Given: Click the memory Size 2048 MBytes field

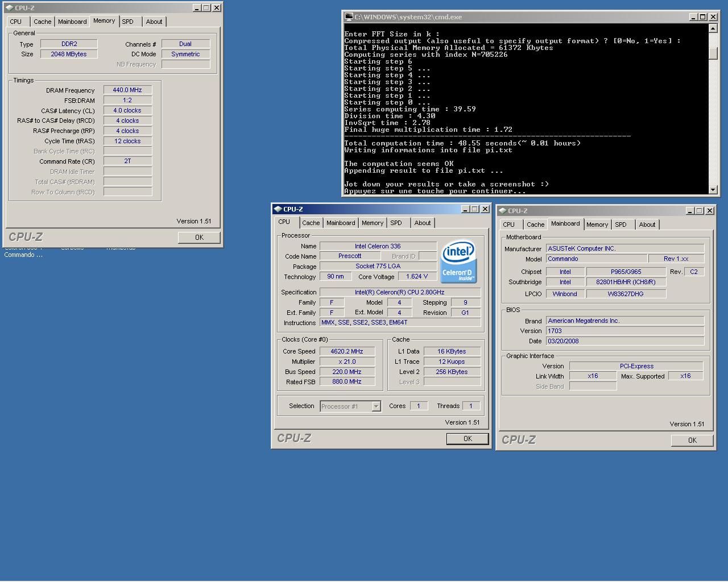Looking at the screenshot, I should click(x=69, y=54).
